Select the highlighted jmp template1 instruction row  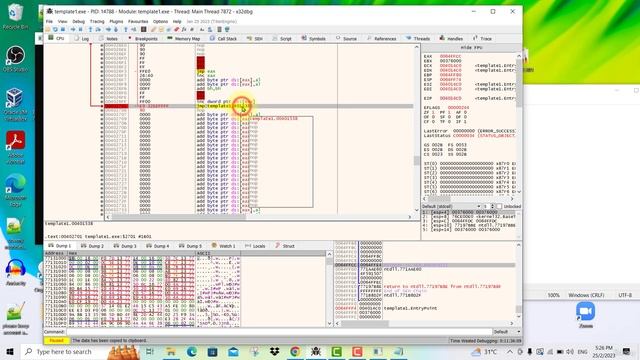tap(258, 106)
